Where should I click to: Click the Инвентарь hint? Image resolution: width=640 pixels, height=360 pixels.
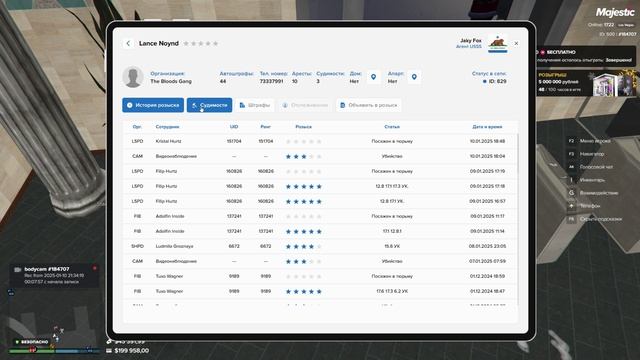pyautogui.click(x=587, y=180)
